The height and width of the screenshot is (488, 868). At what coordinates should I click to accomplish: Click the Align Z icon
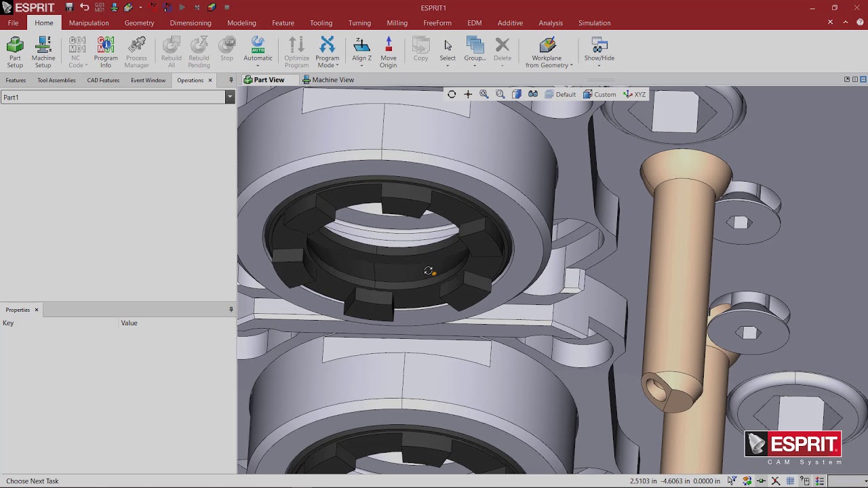361,45
